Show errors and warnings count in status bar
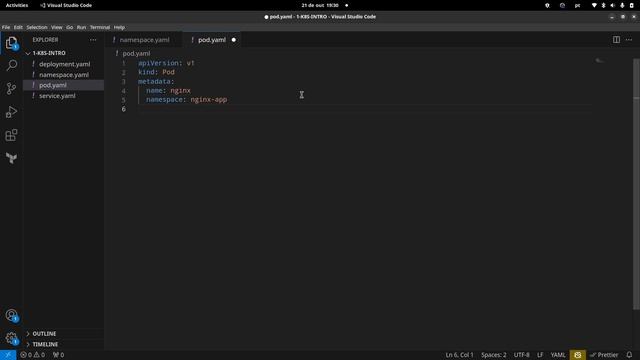Image resolution: width=640 pixels, height=360 pixels. tap(33, 355)
